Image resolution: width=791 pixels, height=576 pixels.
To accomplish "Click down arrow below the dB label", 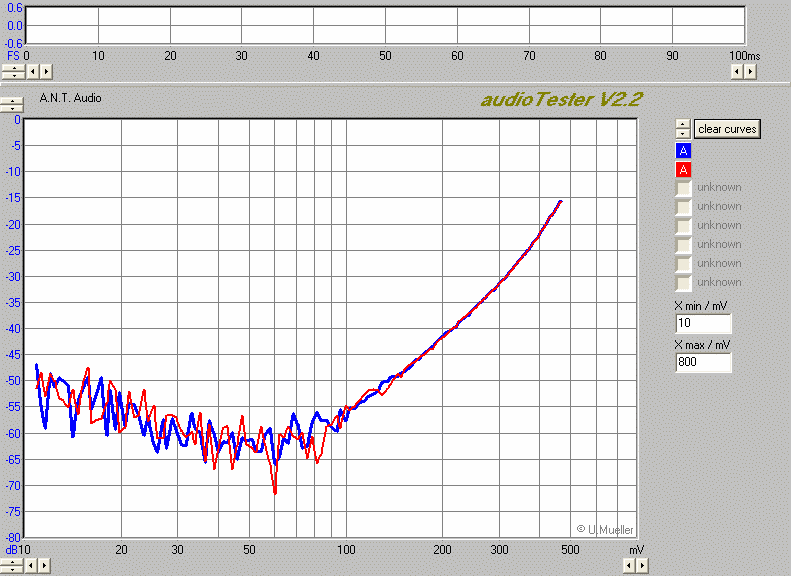I will pos(12,569).
